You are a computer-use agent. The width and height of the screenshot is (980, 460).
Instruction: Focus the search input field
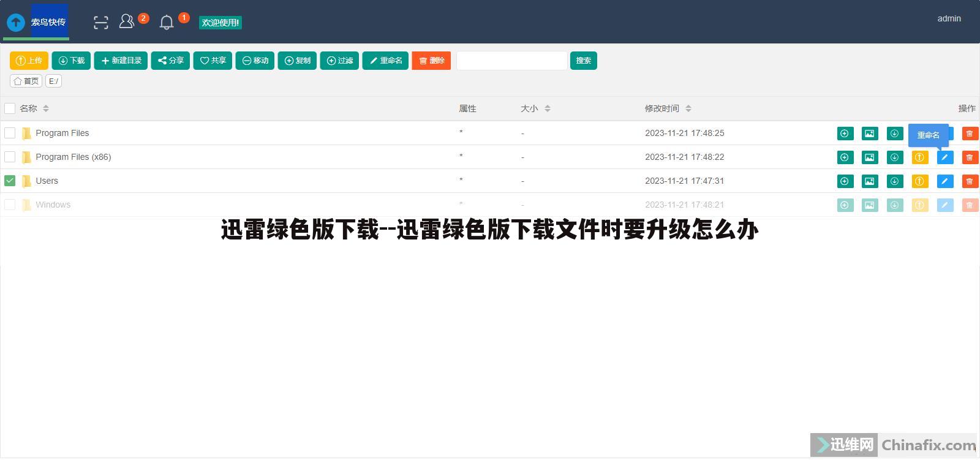coord(512,61)
